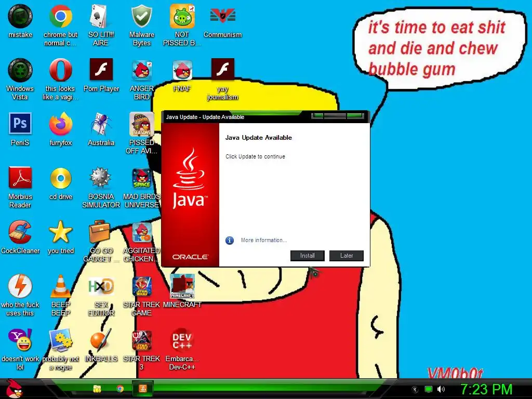
Task: Click the Install button in Java Update
Action: pyautogui.click(x=308, y=256)
